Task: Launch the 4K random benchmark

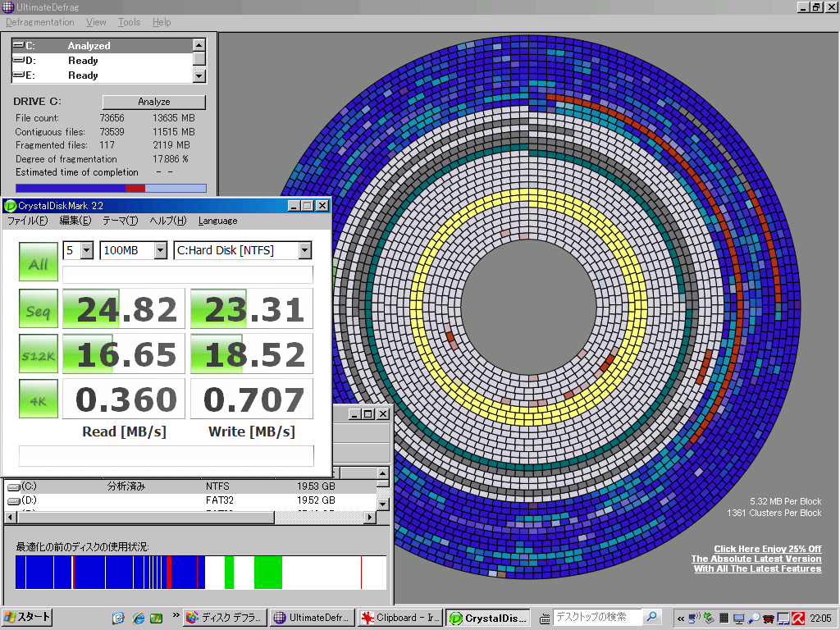Action: coord(39,399)
